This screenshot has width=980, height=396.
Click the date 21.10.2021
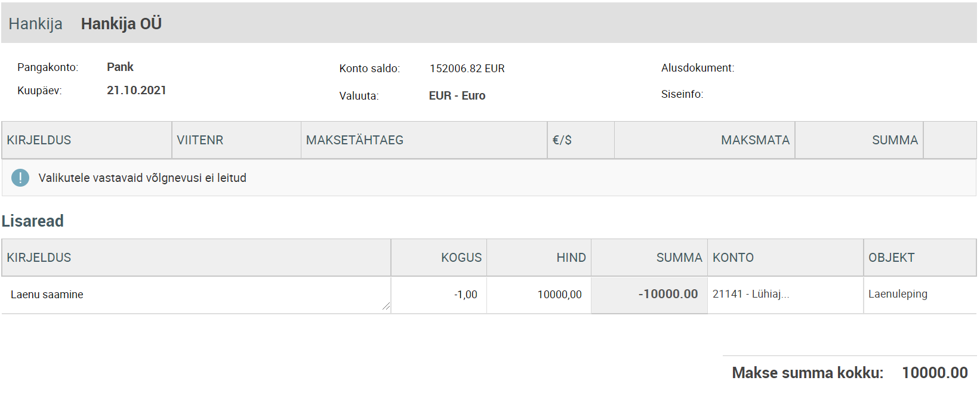point(137,90)
